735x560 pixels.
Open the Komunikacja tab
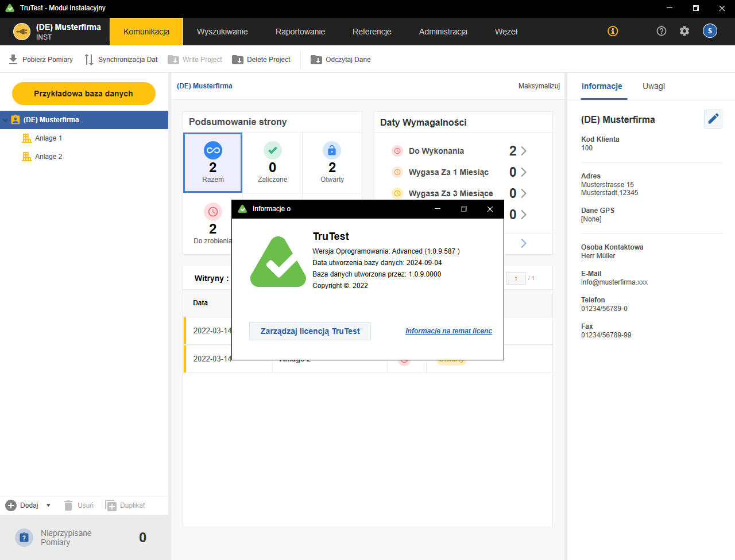click(146, 32)
